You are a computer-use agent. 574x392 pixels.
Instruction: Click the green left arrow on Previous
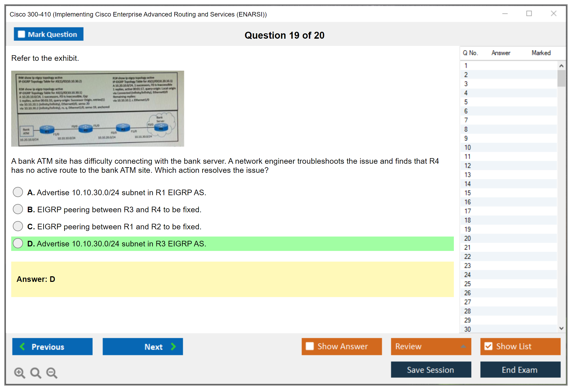click(x=23, y=346)
